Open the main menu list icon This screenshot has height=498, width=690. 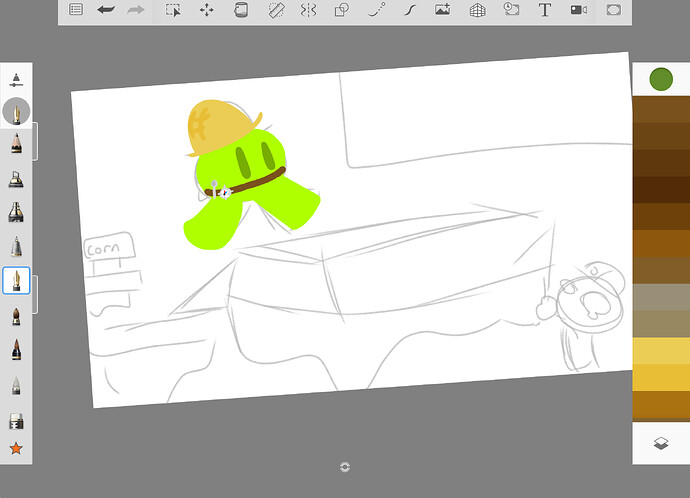pyautogui.click(x=76, y=10)
